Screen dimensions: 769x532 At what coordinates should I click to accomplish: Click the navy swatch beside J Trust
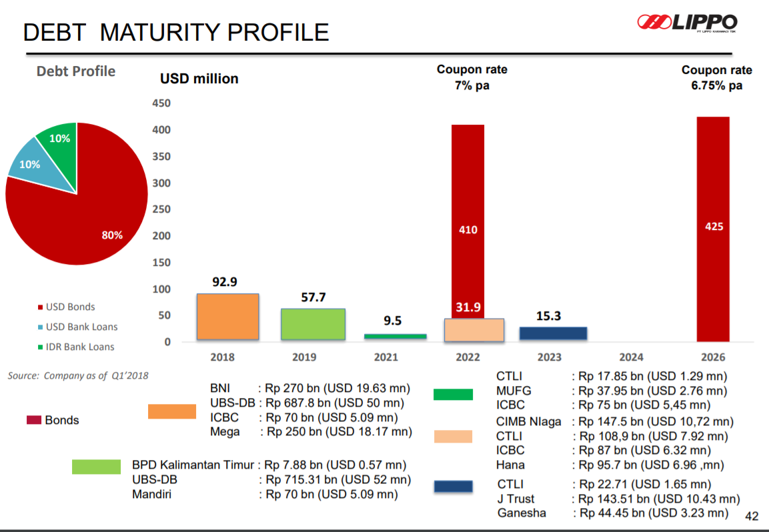(x=453, y=487)
